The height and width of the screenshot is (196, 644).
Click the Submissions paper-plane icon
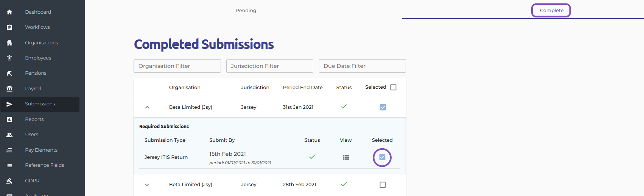point(9,104)
